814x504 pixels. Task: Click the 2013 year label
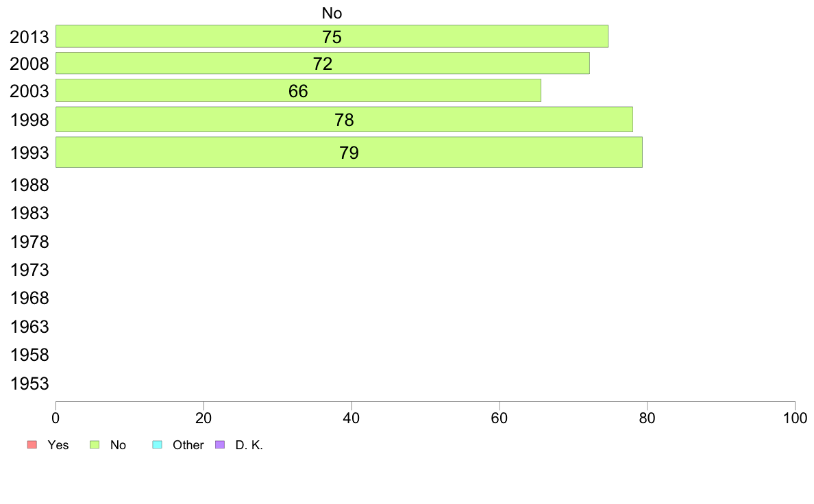(29, 38)
